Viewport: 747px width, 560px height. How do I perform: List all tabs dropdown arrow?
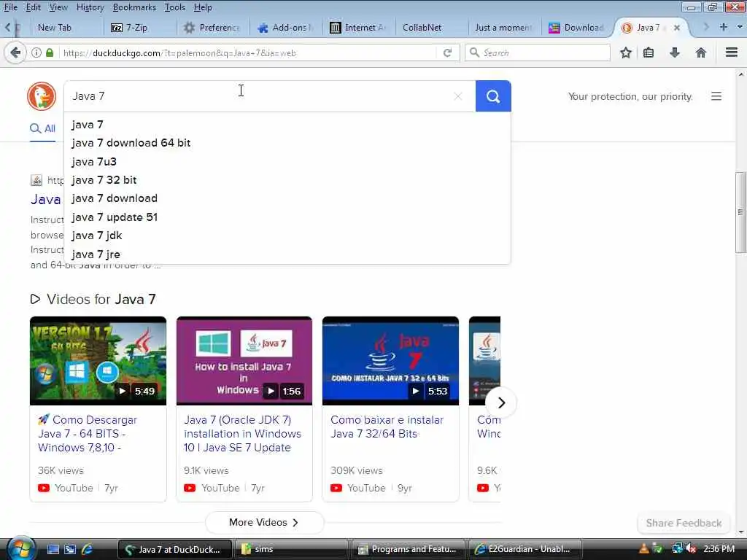[740, 27]
